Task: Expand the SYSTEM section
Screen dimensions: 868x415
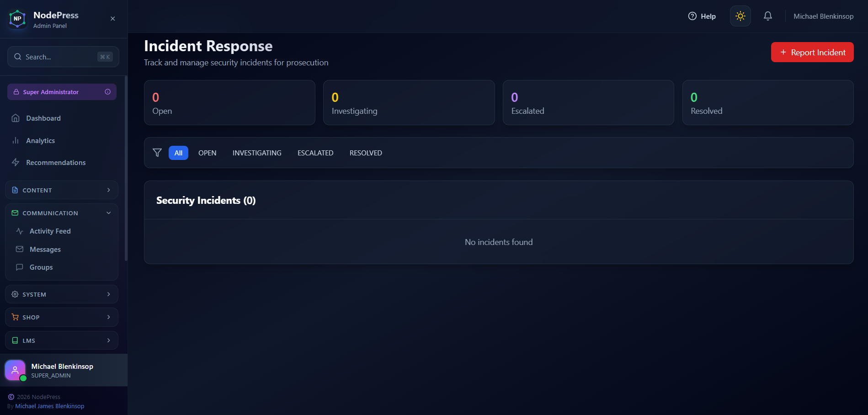Action: click(62, 294)
